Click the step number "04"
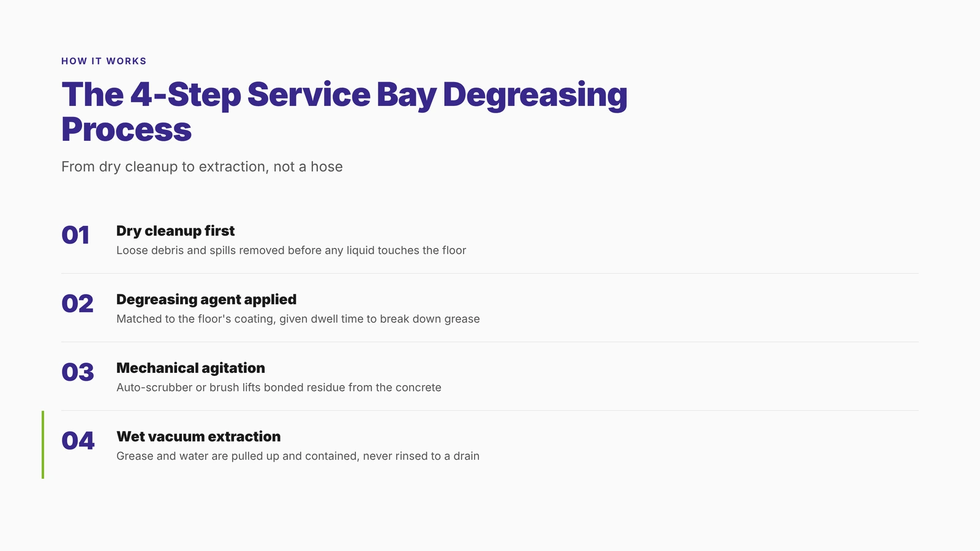Screen dimensions: 980x551 [78, 441]
